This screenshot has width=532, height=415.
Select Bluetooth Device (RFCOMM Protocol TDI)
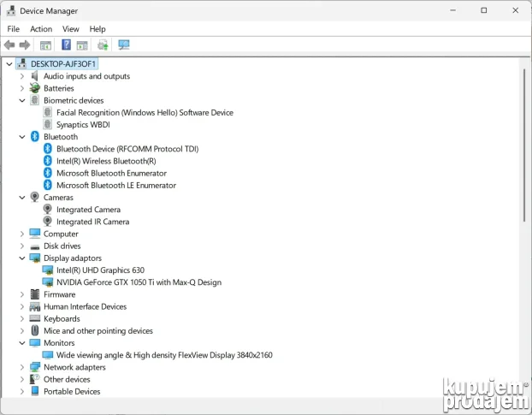[127, 149]
